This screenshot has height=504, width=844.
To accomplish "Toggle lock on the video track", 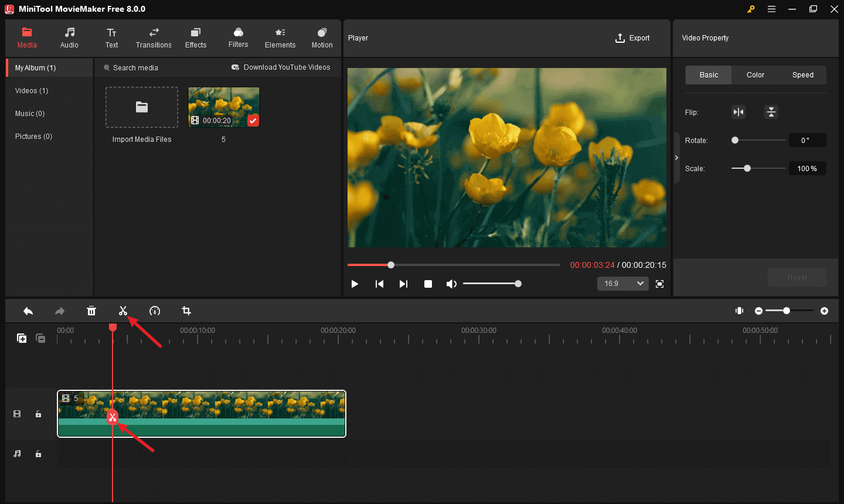I will point(38,414).
